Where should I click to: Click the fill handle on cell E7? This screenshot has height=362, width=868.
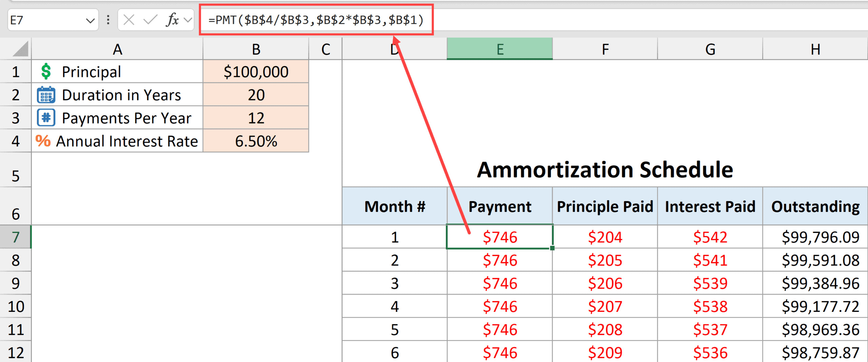coord(552,248)
